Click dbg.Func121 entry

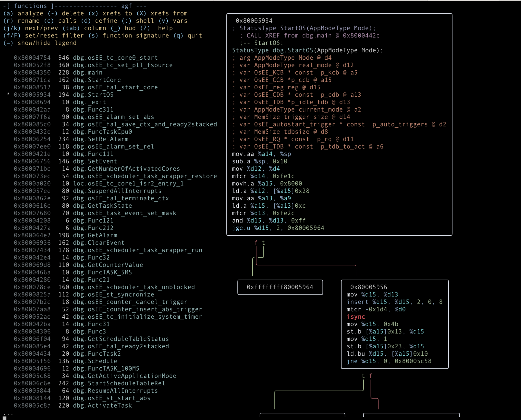[x=63, y=220]
